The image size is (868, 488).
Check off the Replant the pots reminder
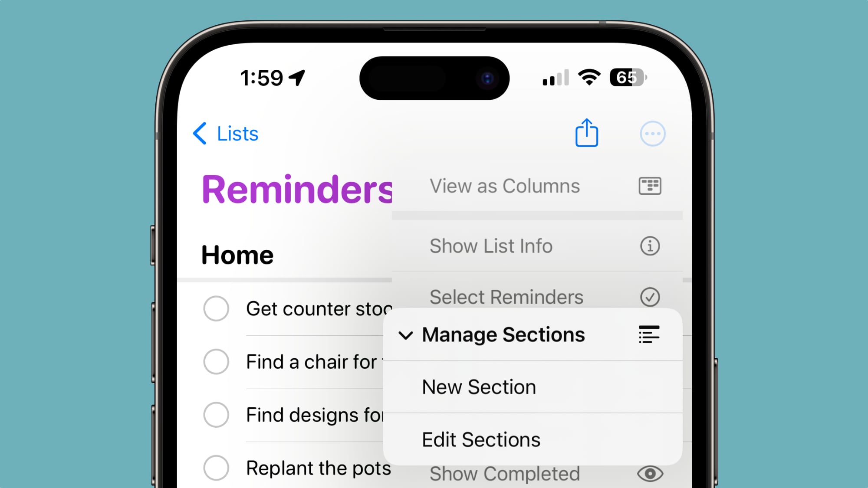pos(217,468)
